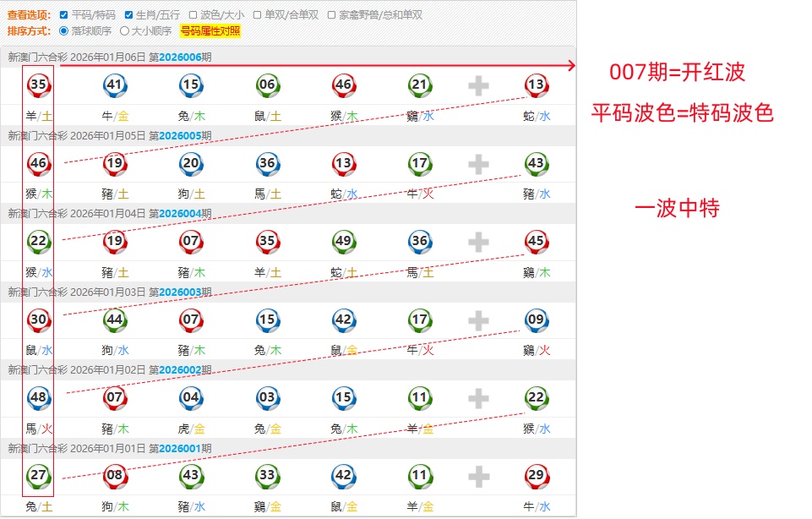
Task: Click blue special ball 09 in draw 2026003
Action: [535, 320]
